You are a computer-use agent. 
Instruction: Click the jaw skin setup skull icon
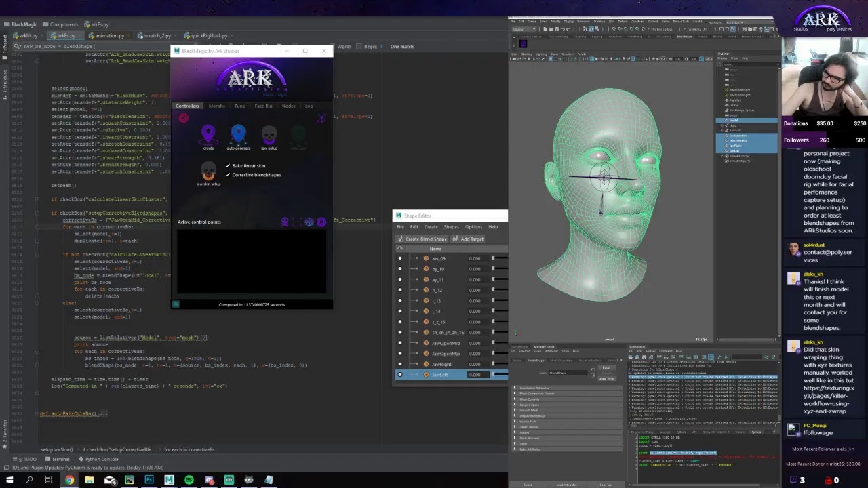pos(208,171)
